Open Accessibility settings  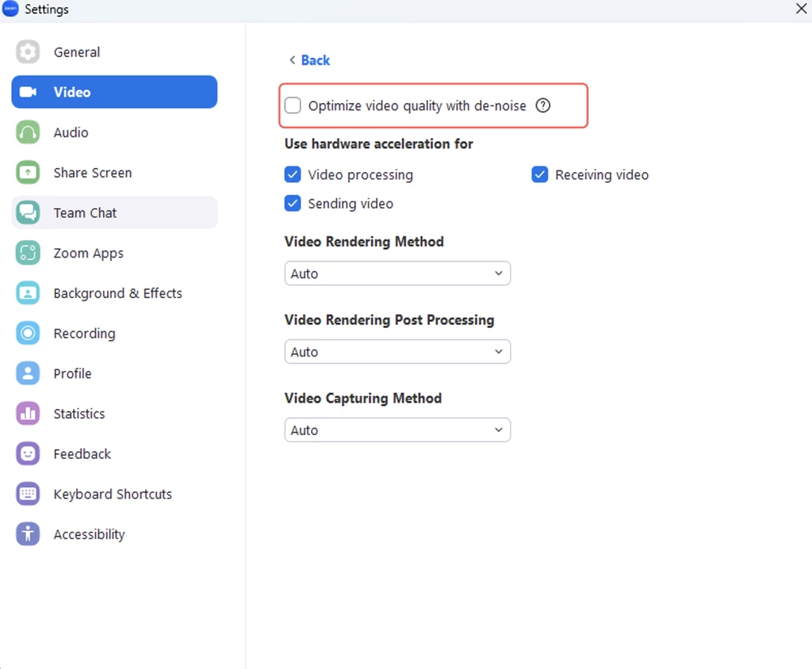pos(114,534)
